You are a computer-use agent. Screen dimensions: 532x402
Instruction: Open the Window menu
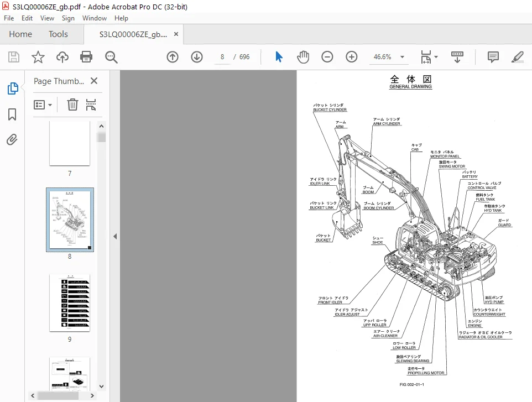(95, 18)
